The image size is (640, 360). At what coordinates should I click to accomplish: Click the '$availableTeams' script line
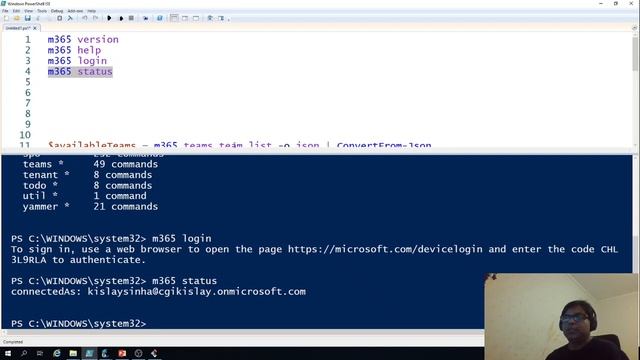coord(239,144)
